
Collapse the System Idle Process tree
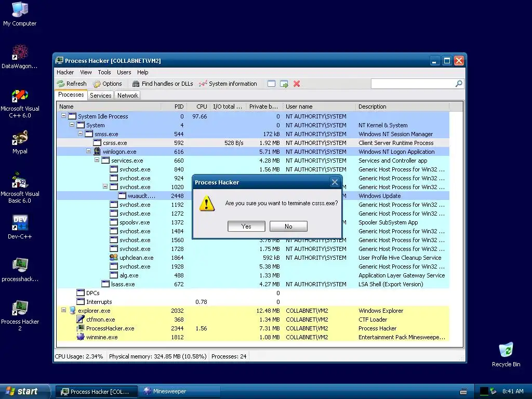63,116
